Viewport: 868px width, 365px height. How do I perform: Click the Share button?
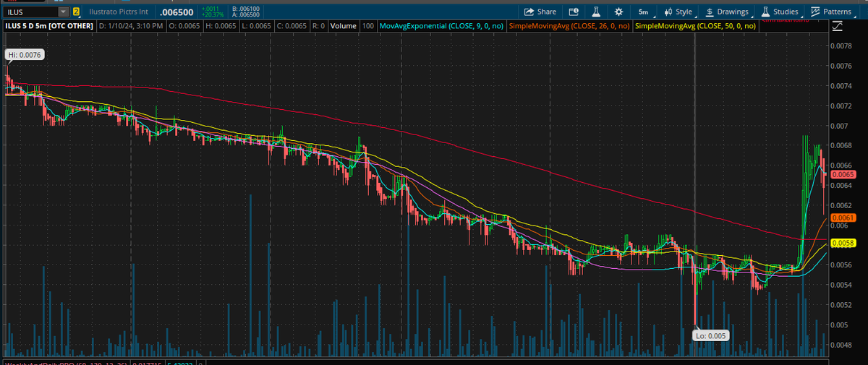pyautogui.click(x=540, y=12)
